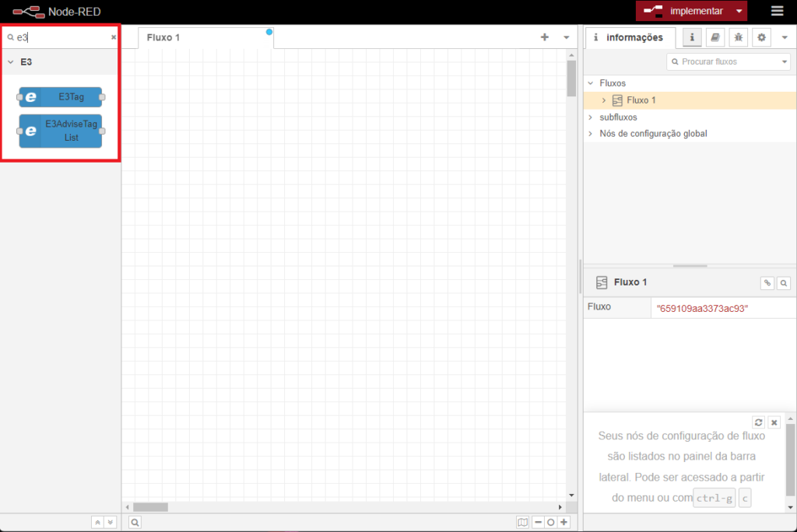Screen dimensions: 797x532
Task: Click the Procurar fluxos search field
Action: click(724, 61)
